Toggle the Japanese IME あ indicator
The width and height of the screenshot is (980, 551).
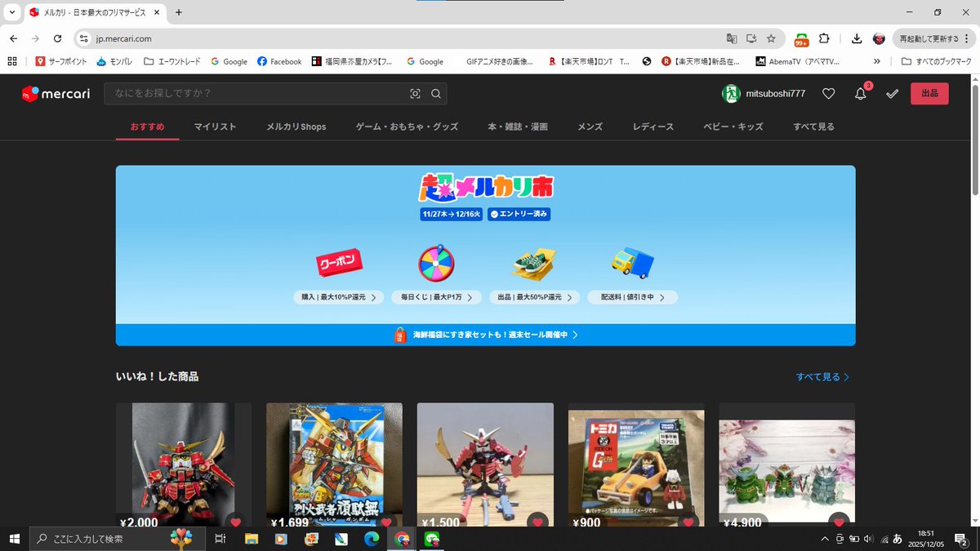[898, 539]
